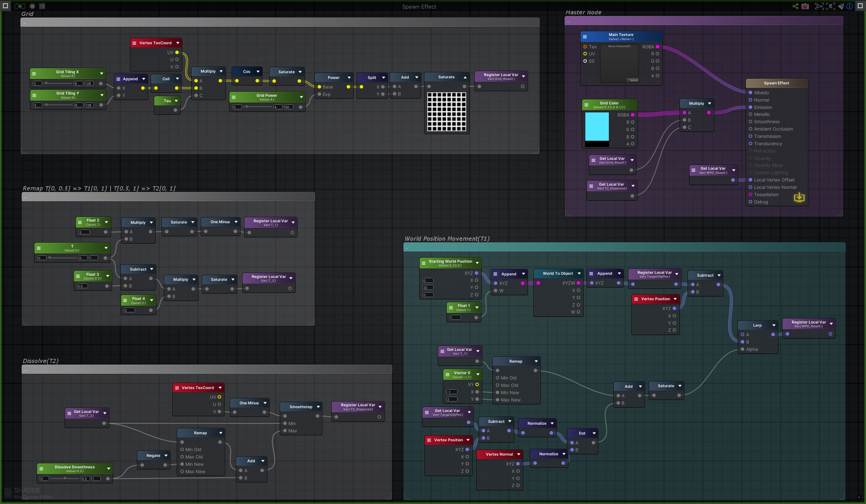Open the blue info icon in top toolbar
Viewport: 866px width, 504px height.
(x=850, y=6)
